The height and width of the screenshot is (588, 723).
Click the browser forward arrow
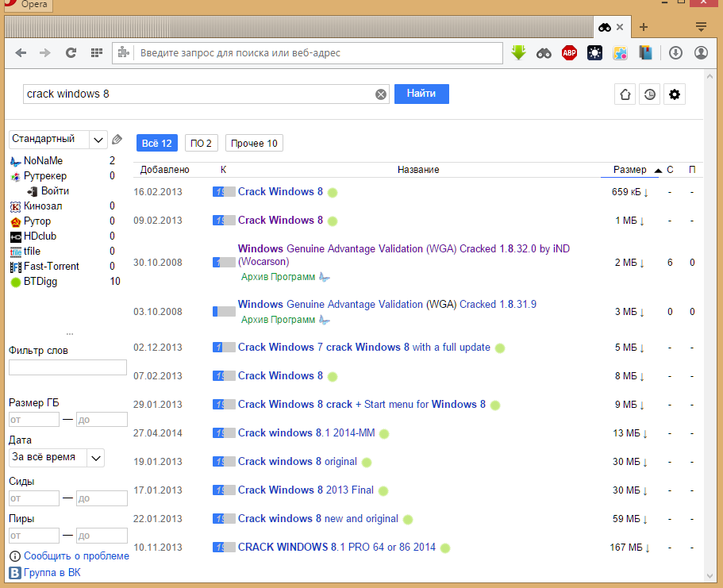(45, 53)
